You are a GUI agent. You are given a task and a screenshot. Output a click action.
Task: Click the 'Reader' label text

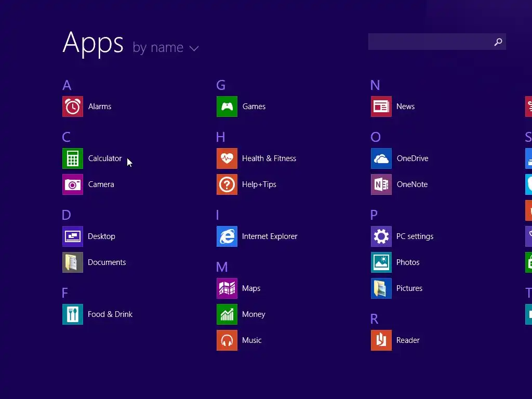click(408, 340)
